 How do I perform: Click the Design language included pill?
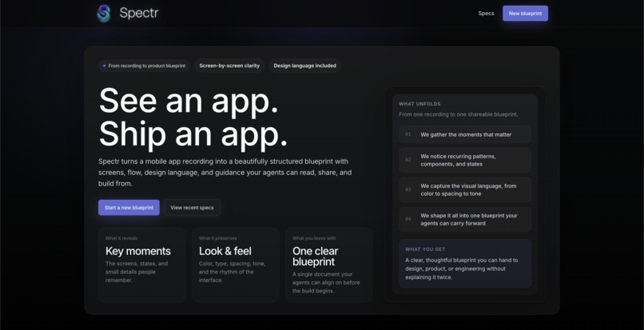[x=304, y=66]
